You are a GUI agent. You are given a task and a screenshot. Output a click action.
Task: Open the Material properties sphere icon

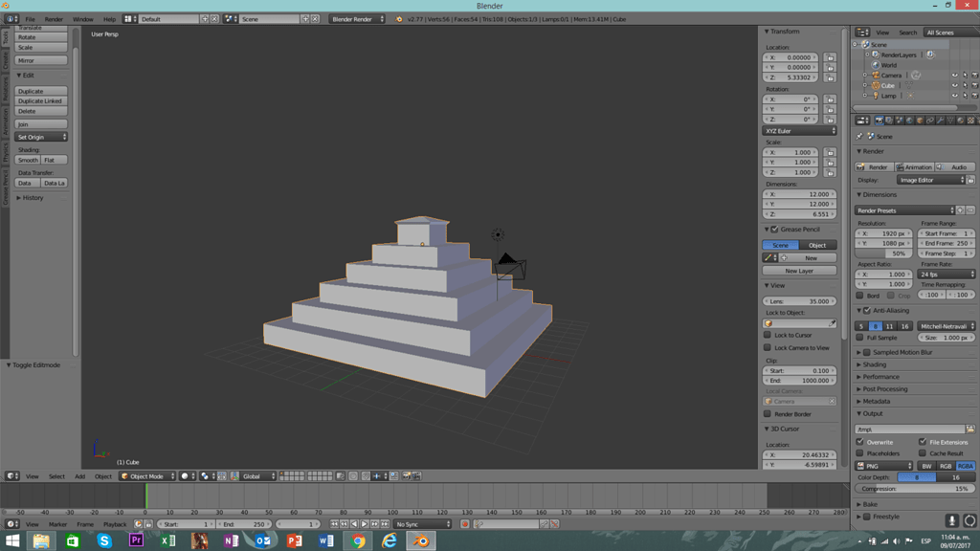click(x=960, y=120)
